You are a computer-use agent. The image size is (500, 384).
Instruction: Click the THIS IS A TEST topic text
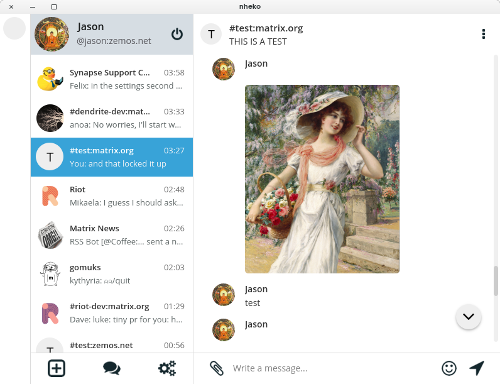[258, 42]
